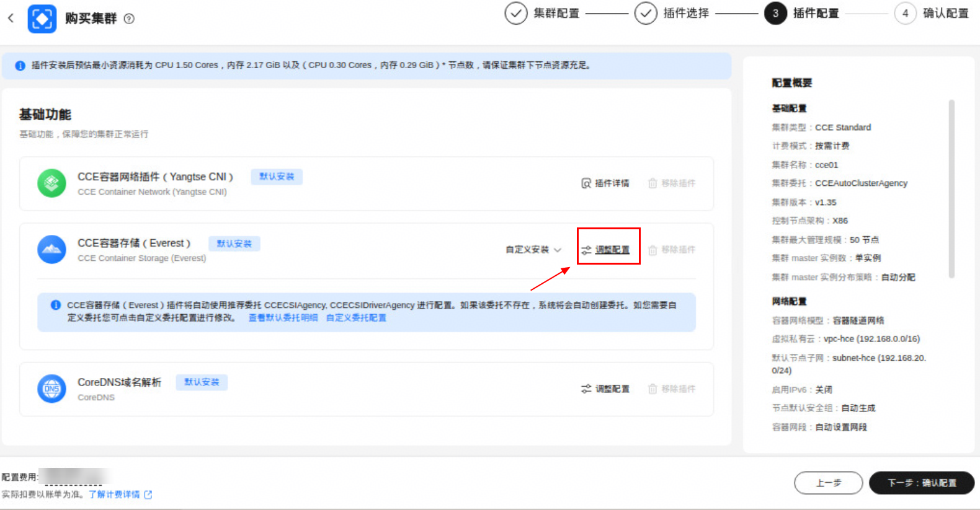Screen dimensions: 980x510
Task: Open 查看默认委托明细 link
Action: point(283,318)
